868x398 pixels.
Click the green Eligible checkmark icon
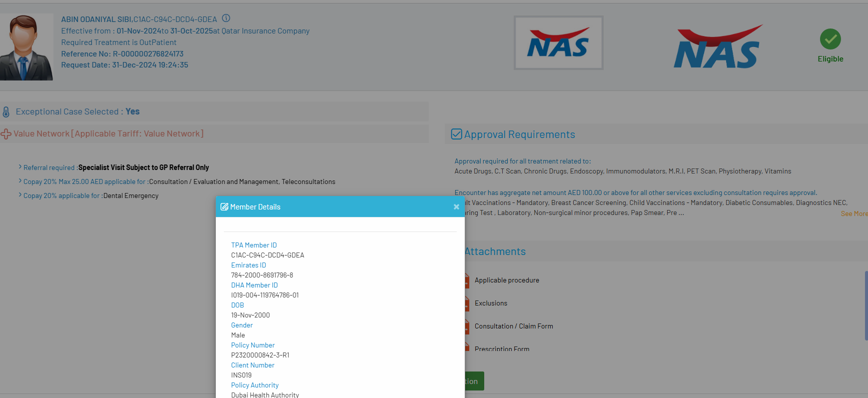coord(830,39)
